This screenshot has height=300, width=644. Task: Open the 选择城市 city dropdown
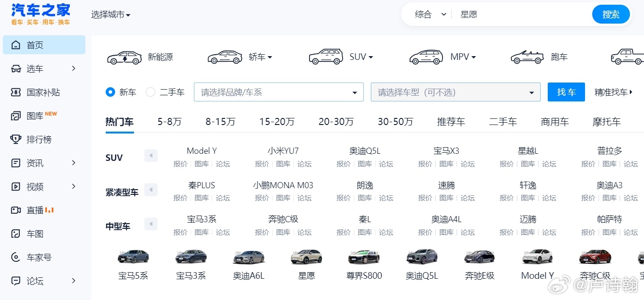click(111, 15)
